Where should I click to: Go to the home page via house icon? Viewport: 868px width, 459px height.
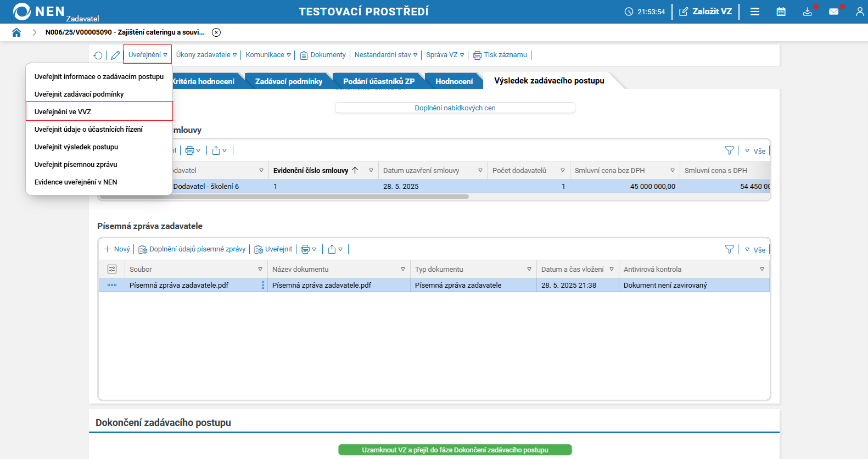[16, 32]
